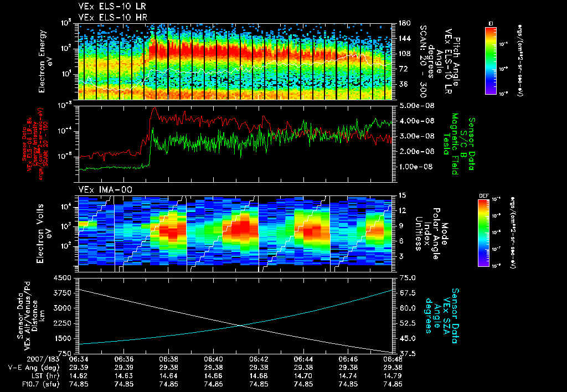Click the 75.0 SZA degree tick
The image size is (567, 392).
[408, 278]
